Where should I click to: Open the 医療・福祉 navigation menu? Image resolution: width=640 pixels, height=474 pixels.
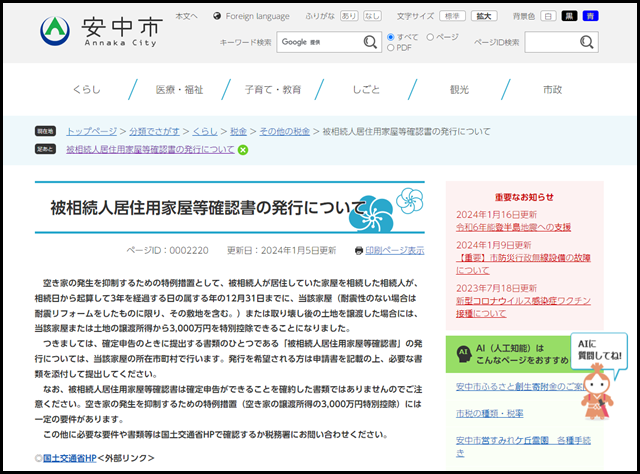click(180, 89)
